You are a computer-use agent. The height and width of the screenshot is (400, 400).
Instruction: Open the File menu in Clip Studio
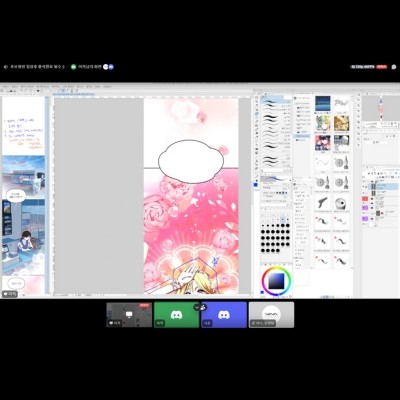[5, 86]
